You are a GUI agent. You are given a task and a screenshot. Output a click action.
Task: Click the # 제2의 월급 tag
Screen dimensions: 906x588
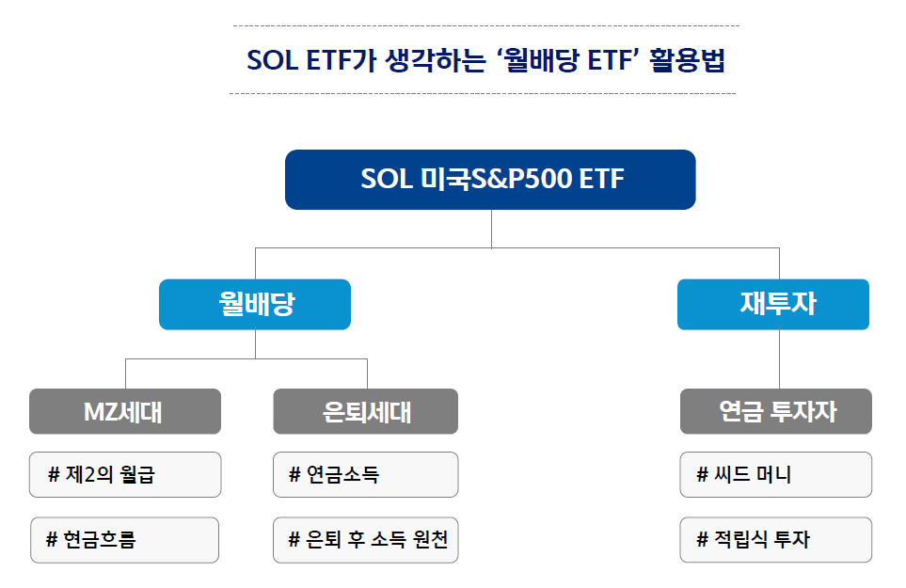[125, 475]
